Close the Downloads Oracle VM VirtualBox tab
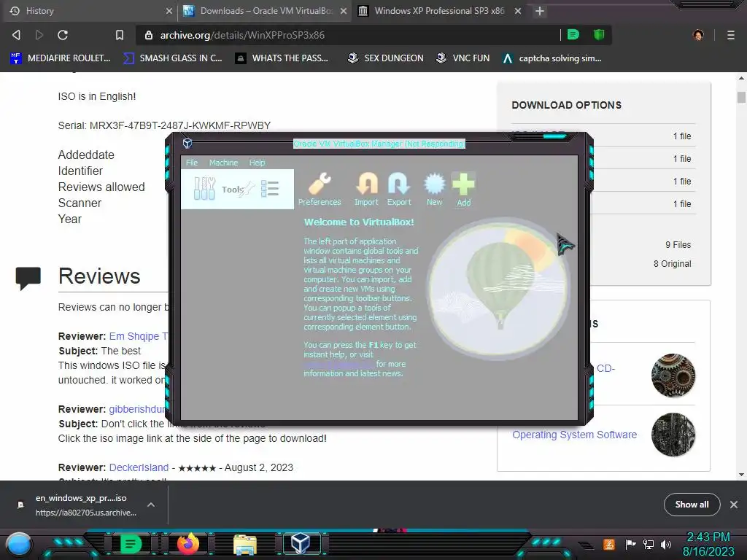This screenshot has height=560, width=747. [344, 10]
